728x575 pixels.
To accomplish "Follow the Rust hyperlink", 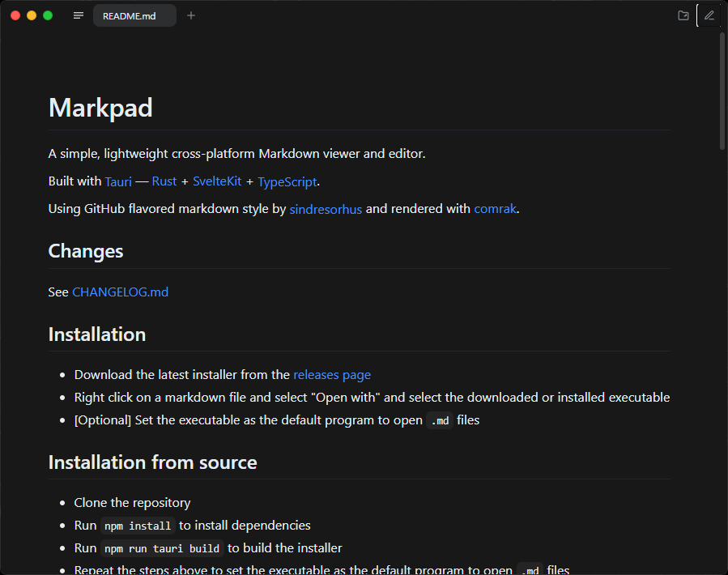I will [164, 181].
